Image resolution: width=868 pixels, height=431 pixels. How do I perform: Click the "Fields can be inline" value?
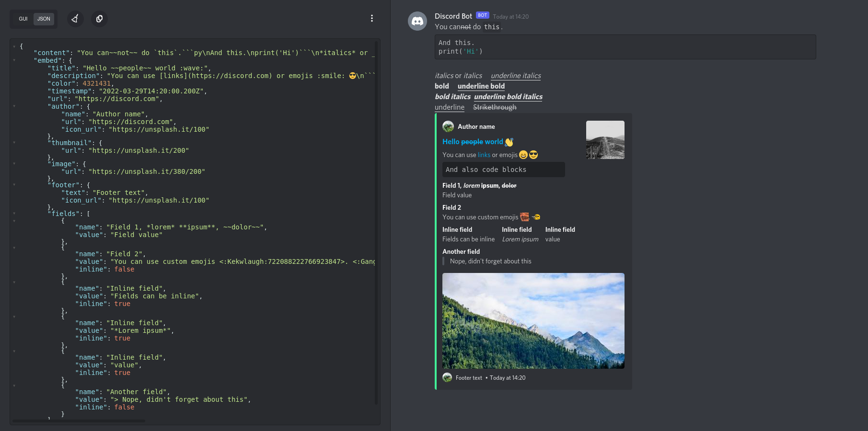[468, 239]
